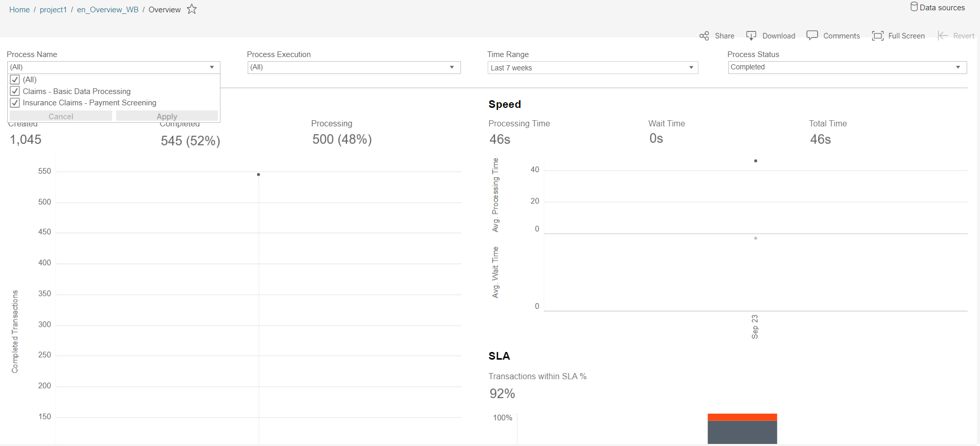Image resolution: width=980 pixels, height=446 pixels.
Task: Click the favorite star icon beside Overview
Action: [192, 9]
